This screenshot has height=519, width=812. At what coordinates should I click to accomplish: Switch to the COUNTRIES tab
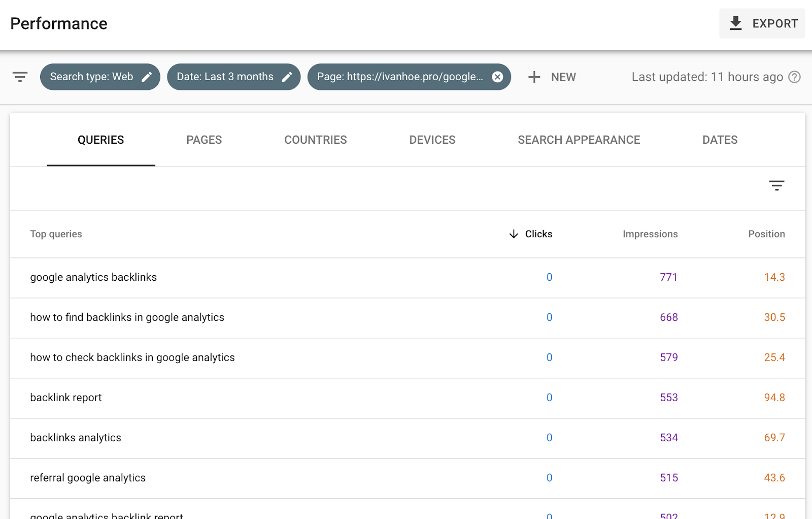tap(315, 140)
